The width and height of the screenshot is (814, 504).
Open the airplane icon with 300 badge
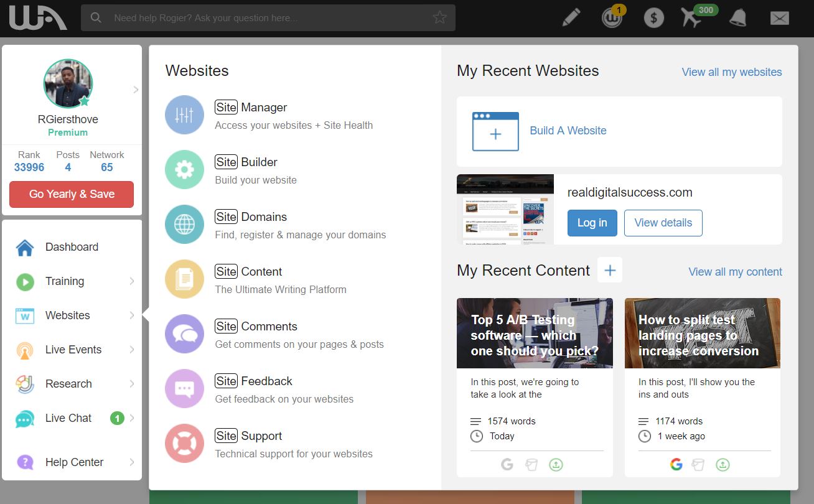pyautogui.click(x=692, y=18)
